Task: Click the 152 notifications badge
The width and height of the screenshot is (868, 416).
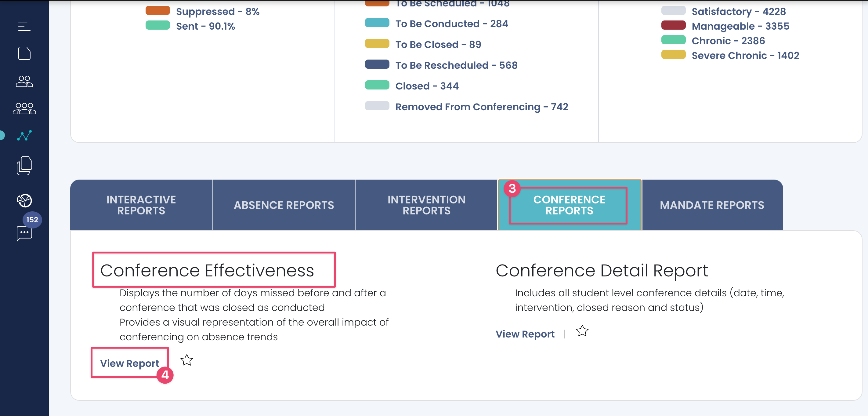Action: pyautogui.click(x=32, y=220)
